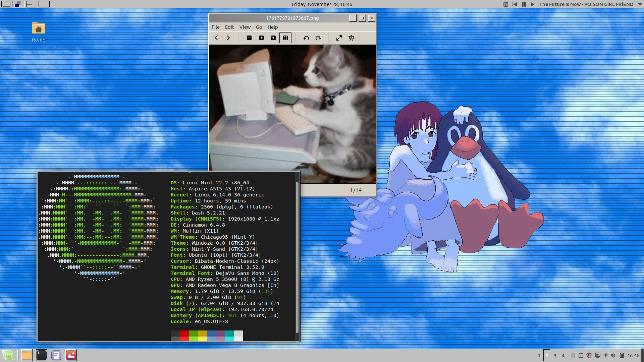Set image zoom to normal size
Viewport: 644px width, 362px height.
point(273,38)
